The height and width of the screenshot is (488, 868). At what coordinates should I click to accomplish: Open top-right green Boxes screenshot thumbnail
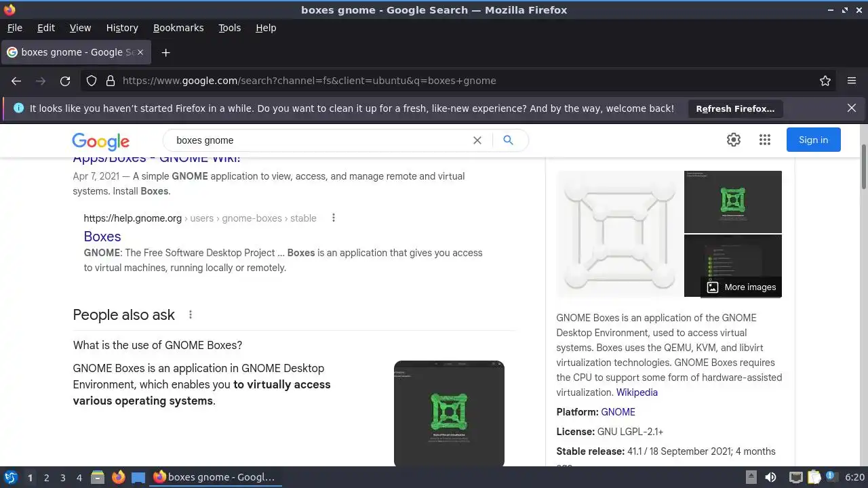pyautogui.click(x=733, y=201)
